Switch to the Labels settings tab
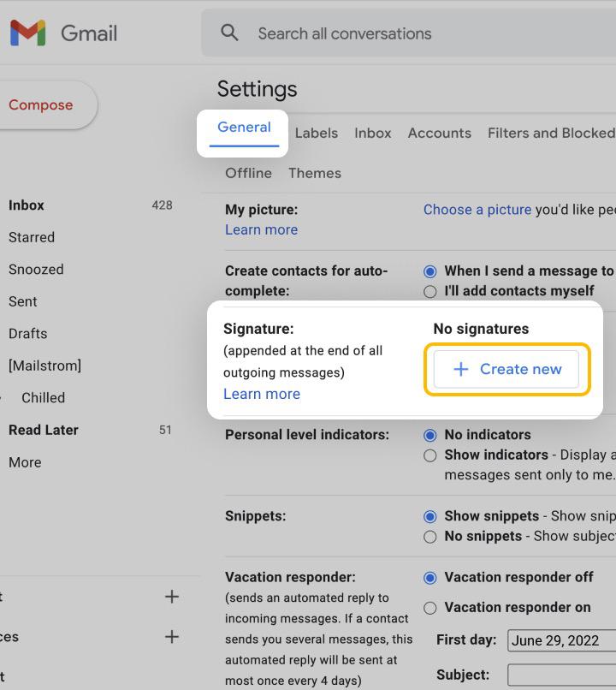Viewport: 616px width, 690px height. pos(316,133)
